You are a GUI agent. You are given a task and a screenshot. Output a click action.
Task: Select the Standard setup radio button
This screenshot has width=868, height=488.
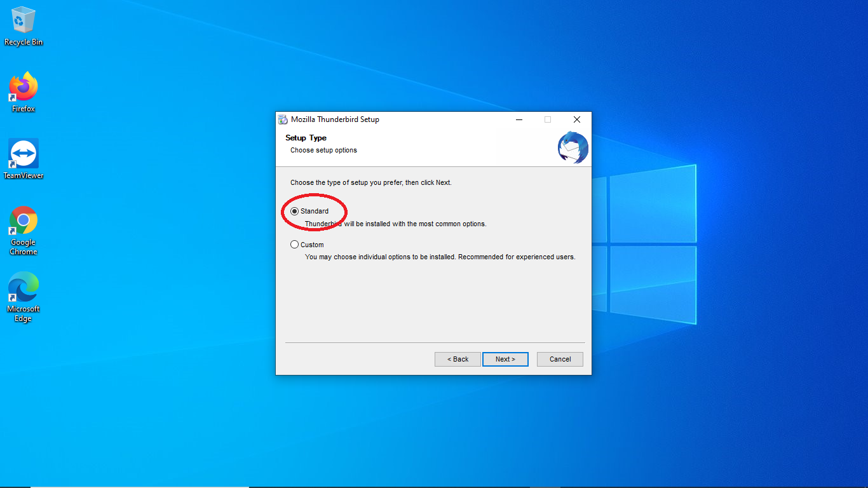pyautogui.click(x=294, y=211)
